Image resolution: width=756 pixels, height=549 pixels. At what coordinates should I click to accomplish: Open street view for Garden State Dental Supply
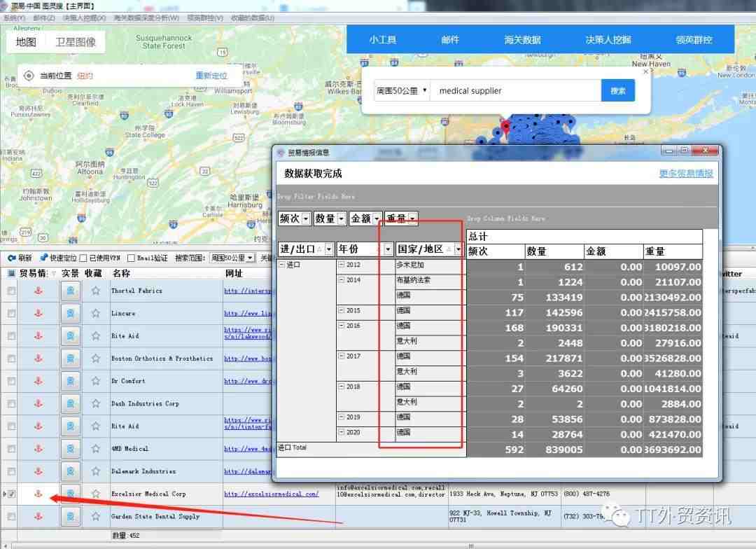pyautogui.click(x=71, y=516)
